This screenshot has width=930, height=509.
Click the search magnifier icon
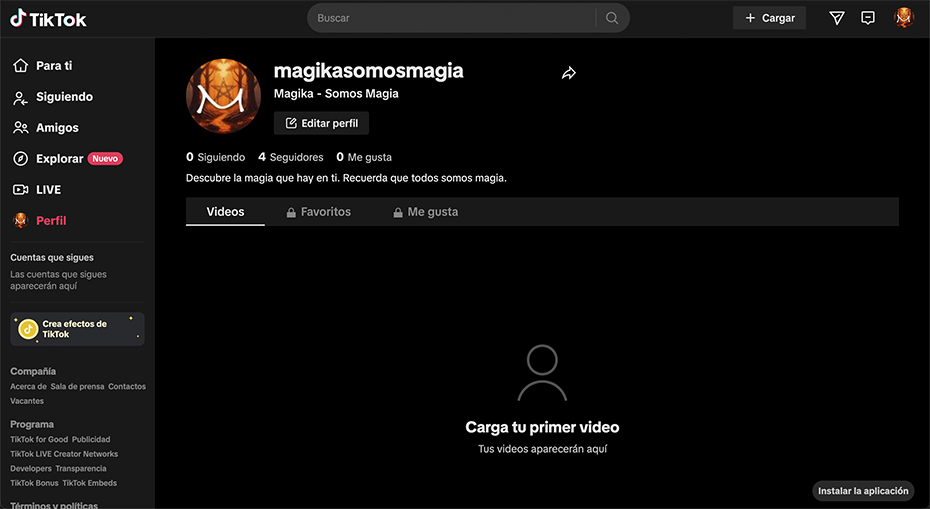[612, 18]
